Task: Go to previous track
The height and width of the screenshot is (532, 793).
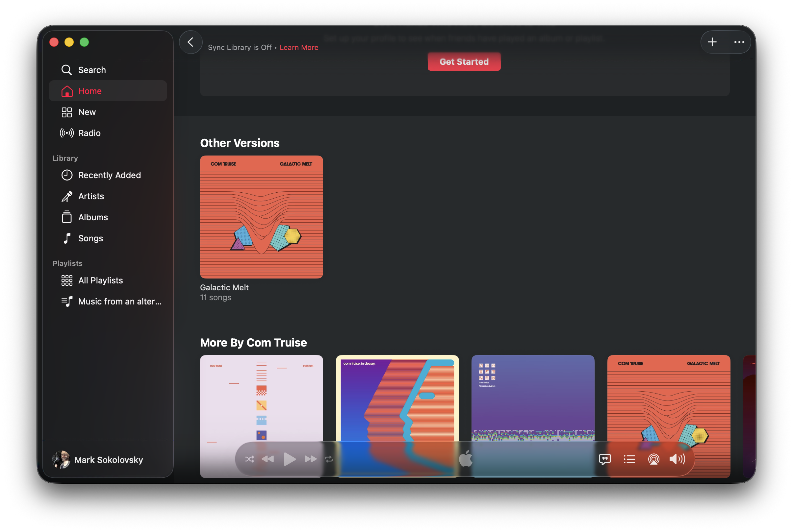Action: coord(268,459)
